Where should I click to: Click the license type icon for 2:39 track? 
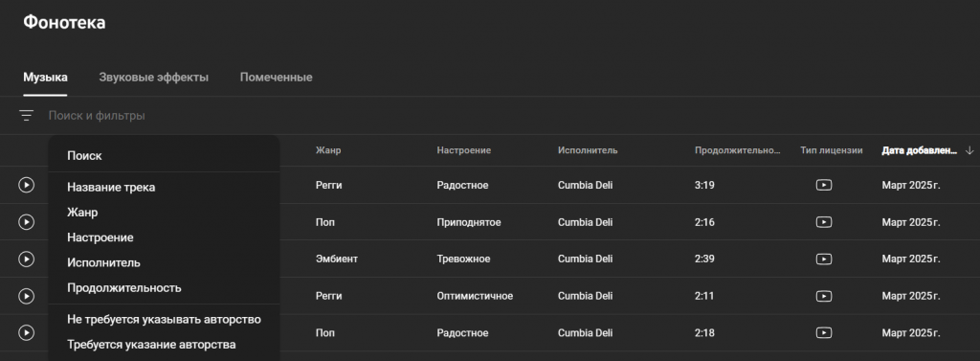(824, 259)
